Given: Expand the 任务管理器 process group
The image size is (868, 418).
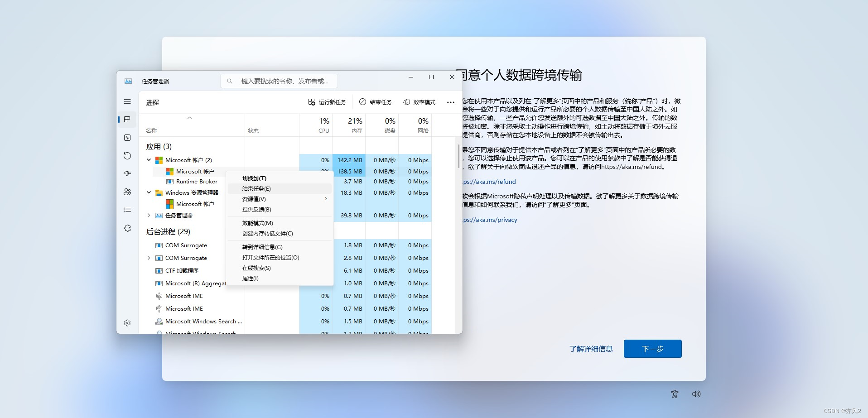Looking at the screenshot, I should [149, 216].
